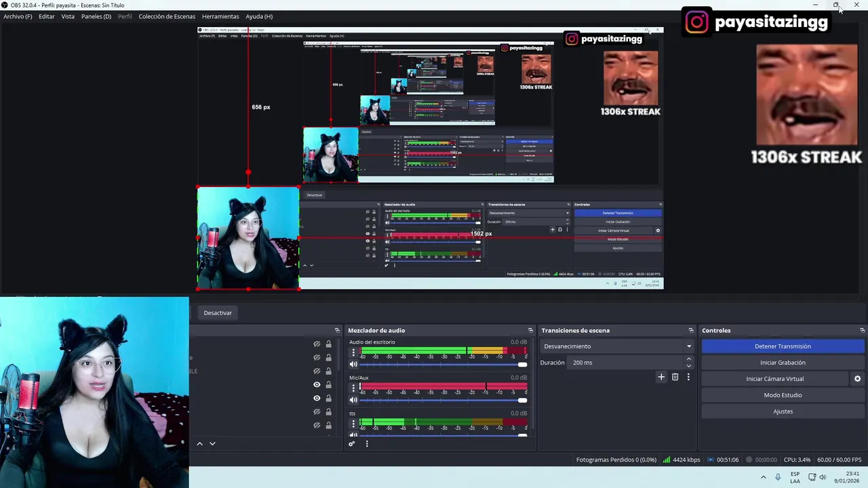Decrease the transition Duración with down arrow
The image size is (868, 488).
(x=689, y=366)
